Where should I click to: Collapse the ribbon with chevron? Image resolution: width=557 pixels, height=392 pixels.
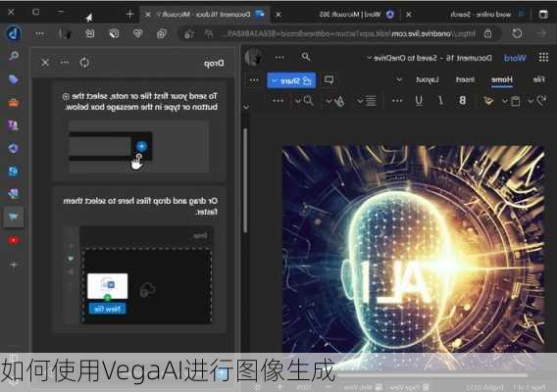pos(246,107)
